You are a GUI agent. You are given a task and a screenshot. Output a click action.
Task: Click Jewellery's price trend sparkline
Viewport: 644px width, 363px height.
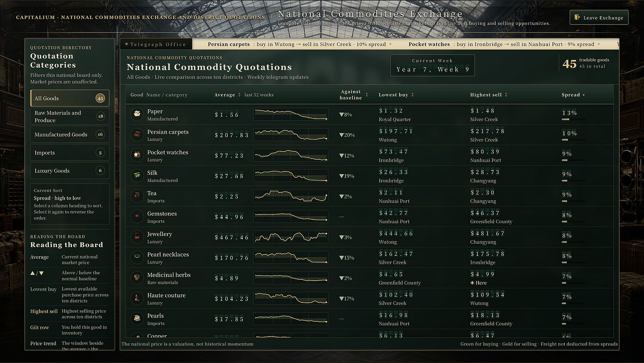click(291, 237)
